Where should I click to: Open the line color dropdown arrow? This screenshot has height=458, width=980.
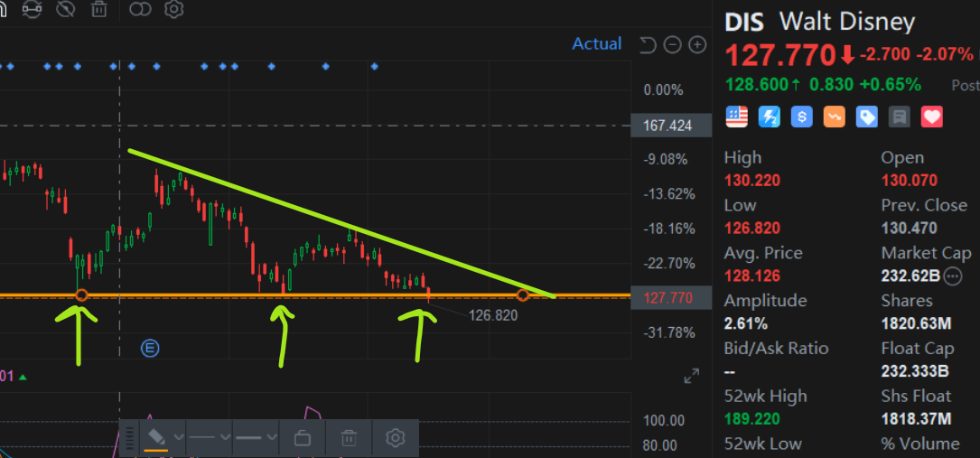pos(178,437)
